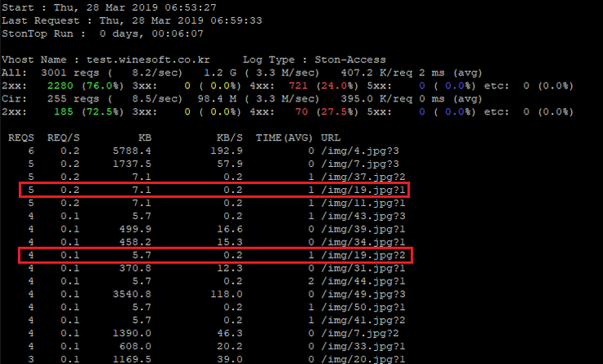603x364 pixels.
Task: Select URL /img/19.jpg?2
Action: (x=363, y=255)
